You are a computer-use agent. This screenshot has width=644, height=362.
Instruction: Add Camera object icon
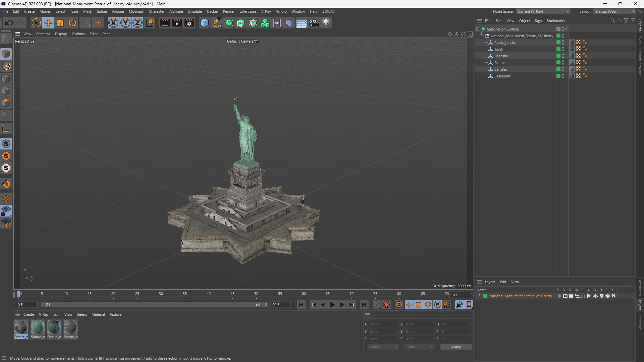pos(314,23)
